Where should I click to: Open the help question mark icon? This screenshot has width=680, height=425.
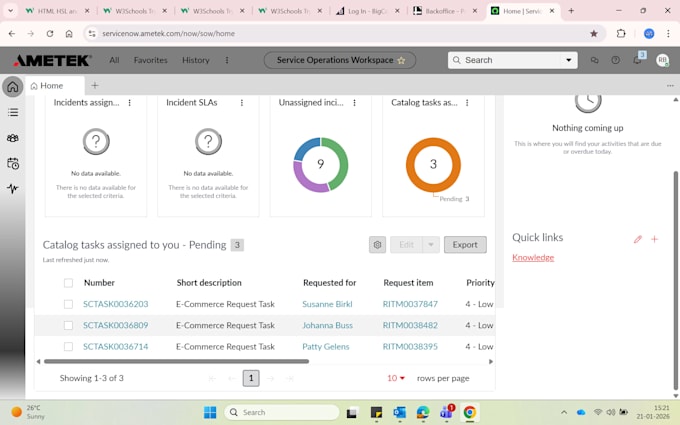click(615, 60)
